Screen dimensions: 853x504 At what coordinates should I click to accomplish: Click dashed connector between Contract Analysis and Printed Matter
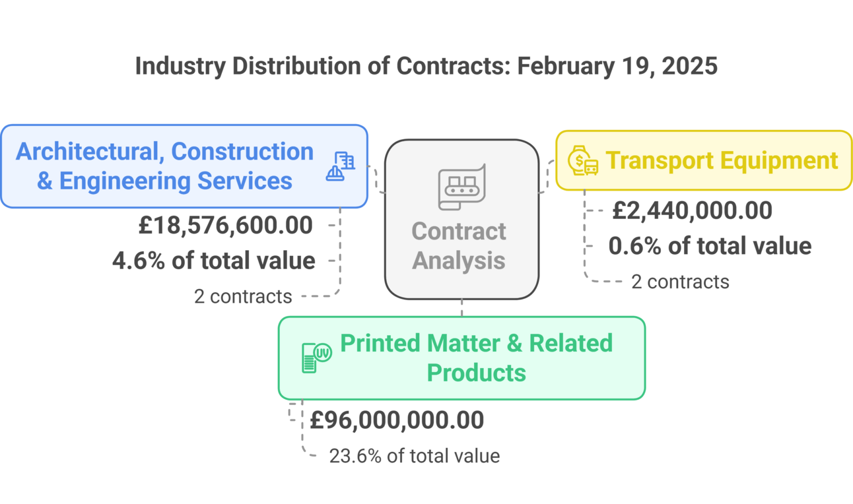461,308
